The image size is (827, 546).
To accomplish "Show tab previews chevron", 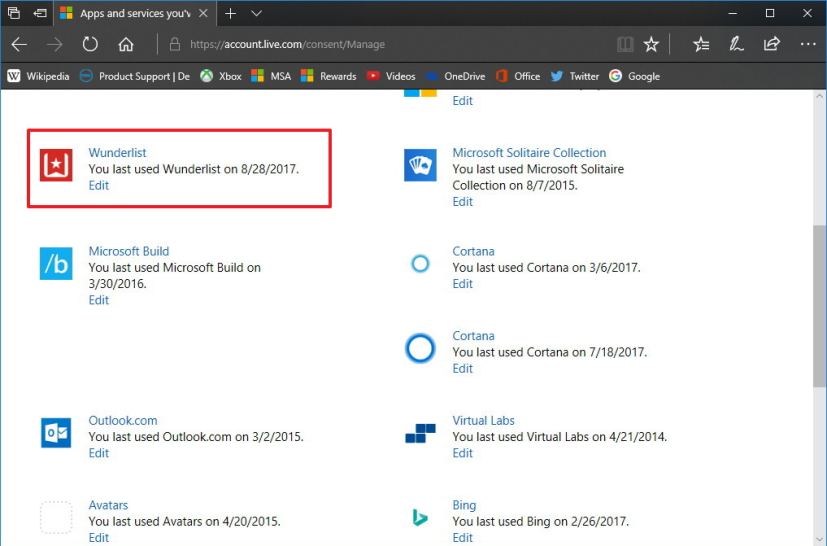I will pyautogui.click(x=256, y=13).
